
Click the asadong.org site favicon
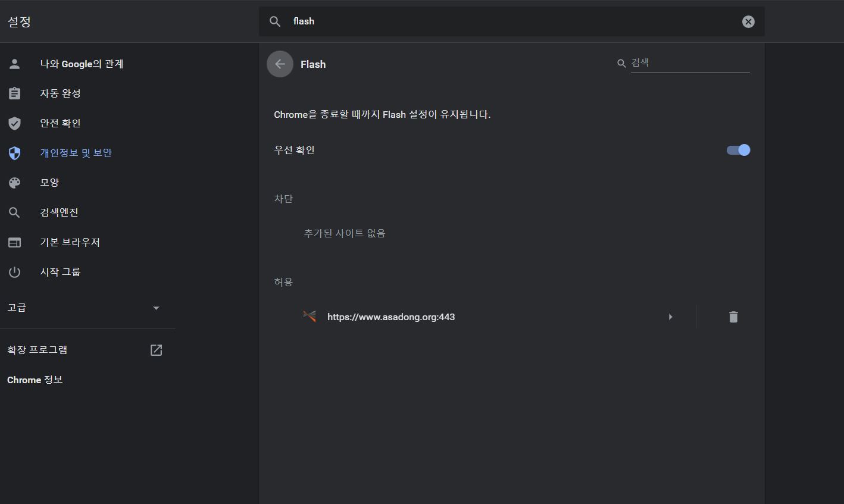pos(310,317)
